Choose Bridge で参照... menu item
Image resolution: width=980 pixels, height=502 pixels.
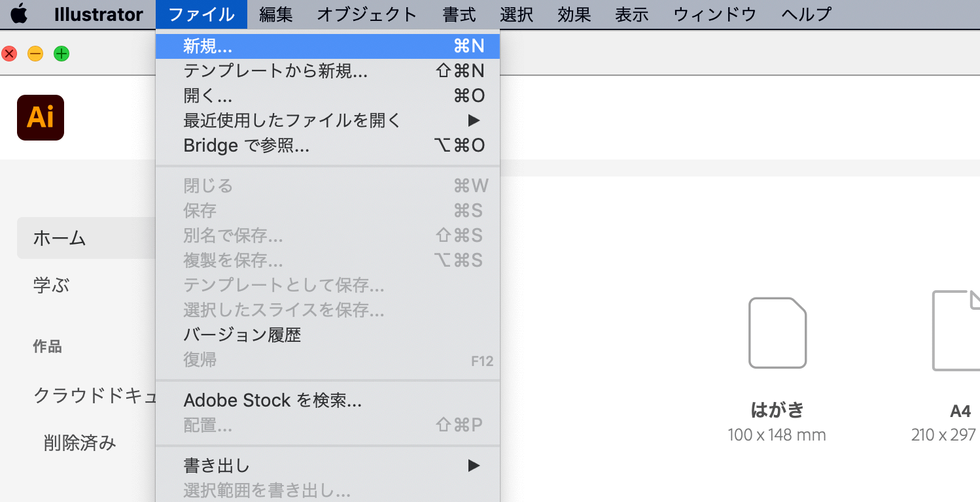[328, 145]
